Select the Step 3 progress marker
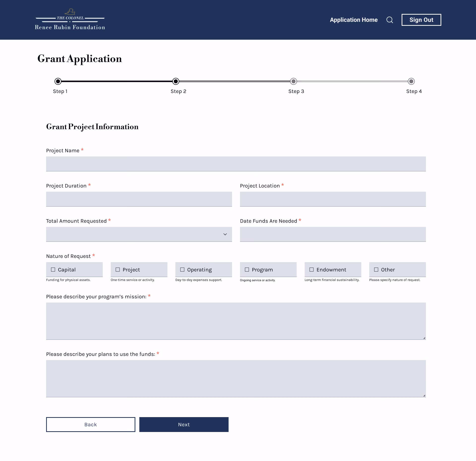Viewport: 476px width, 461px height. click(x=294, y=81)
